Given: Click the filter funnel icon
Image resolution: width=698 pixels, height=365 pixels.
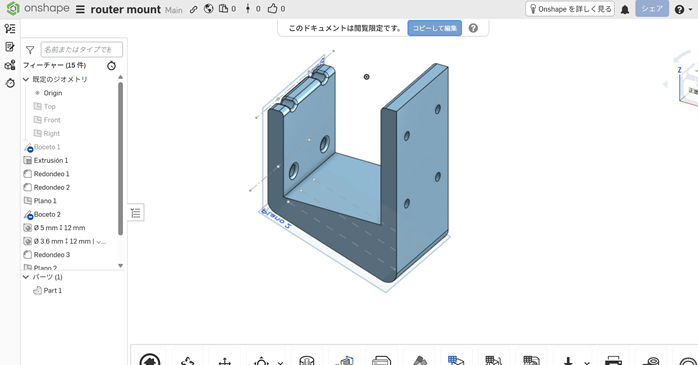Looking at the screenshot, I should coord(30,50).
